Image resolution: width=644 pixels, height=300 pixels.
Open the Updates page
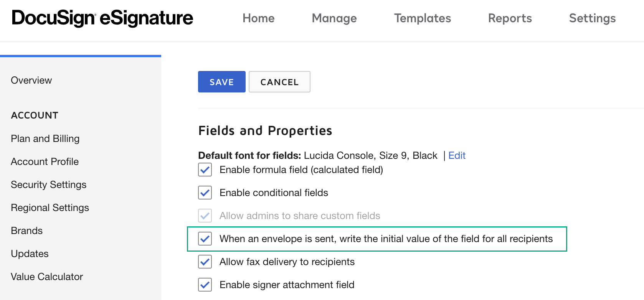(30, 254)
